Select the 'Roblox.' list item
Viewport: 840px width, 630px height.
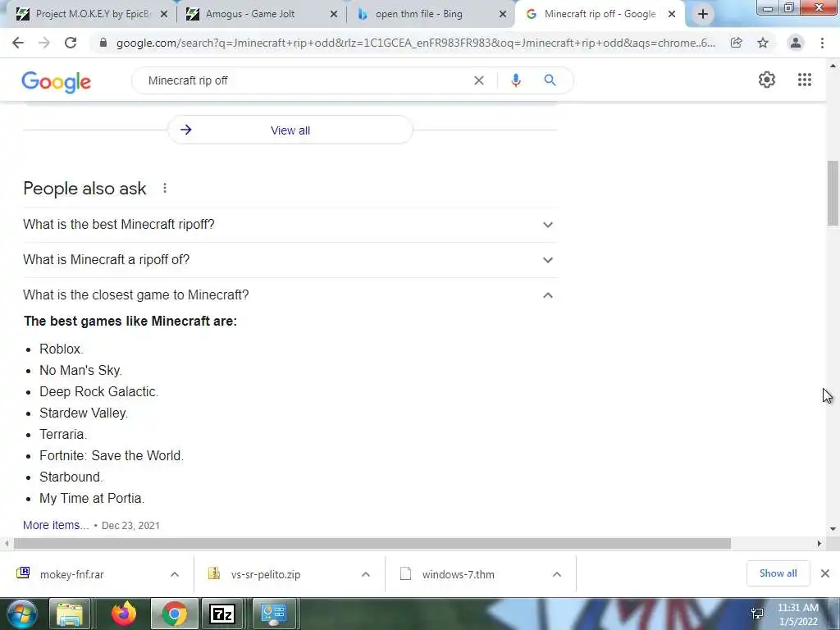tap(61, 349)
